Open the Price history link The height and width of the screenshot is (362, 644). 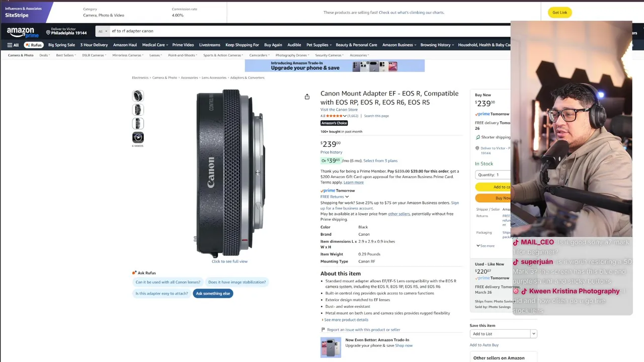(331, 152)
